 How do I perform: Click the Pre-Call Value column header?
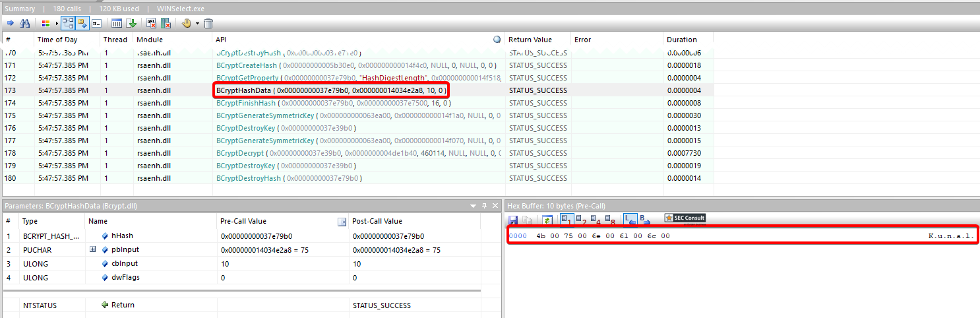coord(243,221)
